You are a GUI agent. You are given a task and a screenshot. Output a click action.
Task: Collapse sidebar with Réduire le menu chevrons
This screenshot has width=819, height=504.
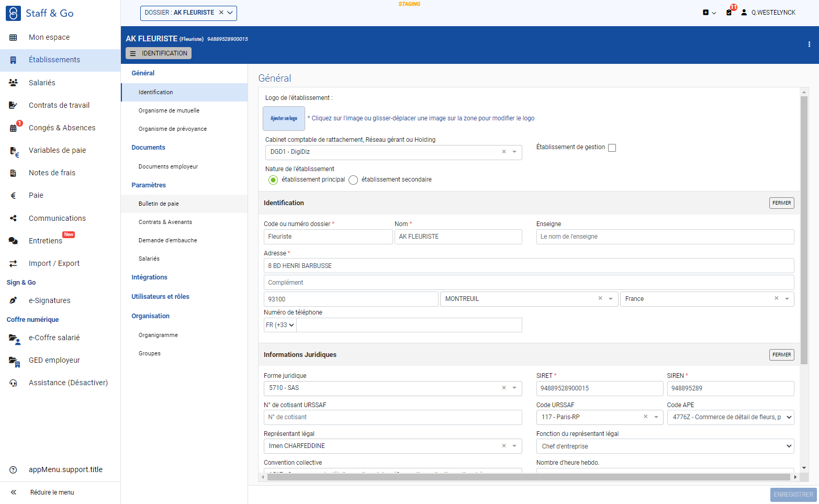[13, 492]
